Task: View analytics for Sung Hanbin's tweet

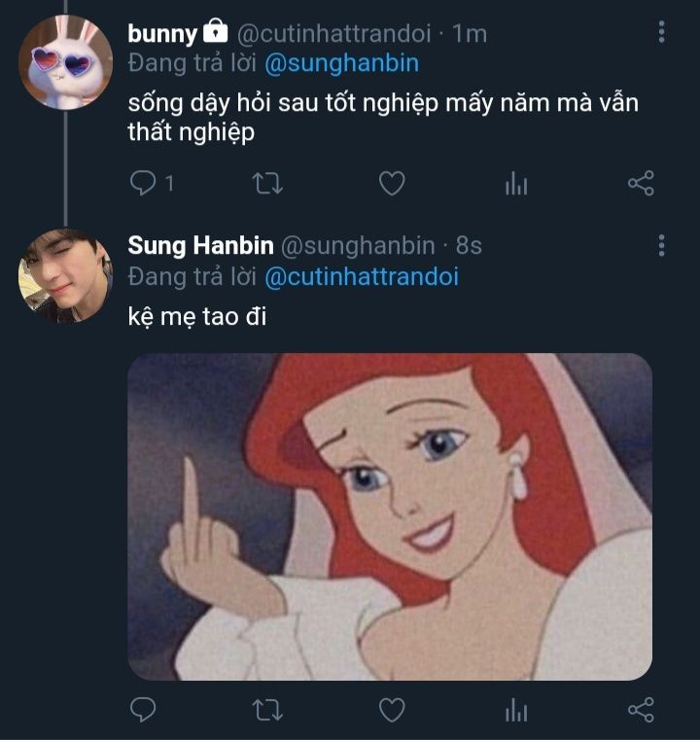Action: 516,710
